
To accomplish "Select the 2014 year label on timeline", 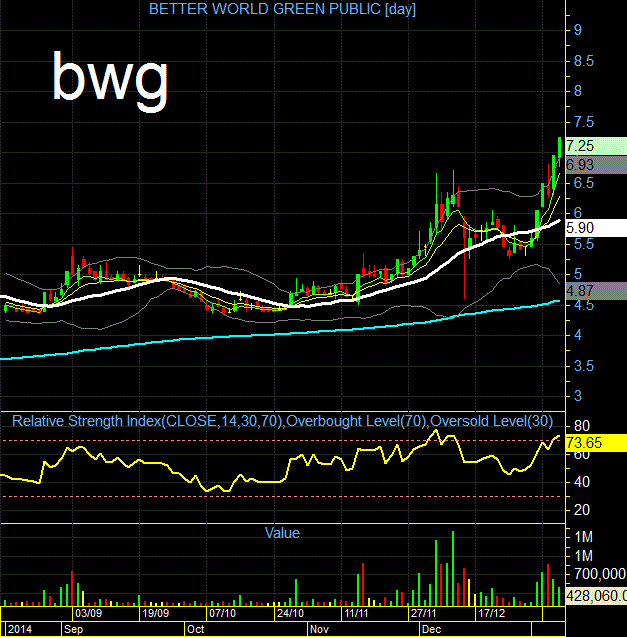I will point(20,629).
